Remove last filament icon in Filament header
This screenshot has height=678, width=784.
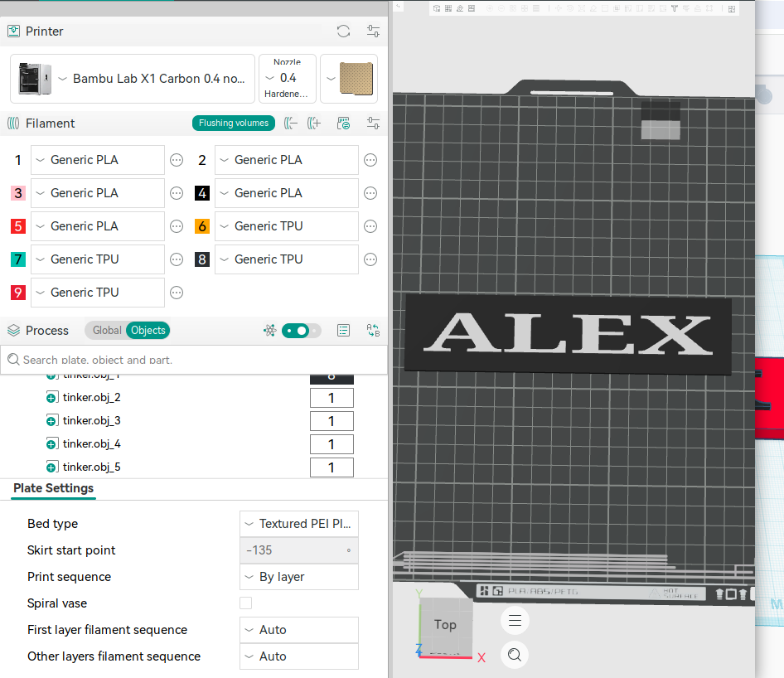point(291,123)
